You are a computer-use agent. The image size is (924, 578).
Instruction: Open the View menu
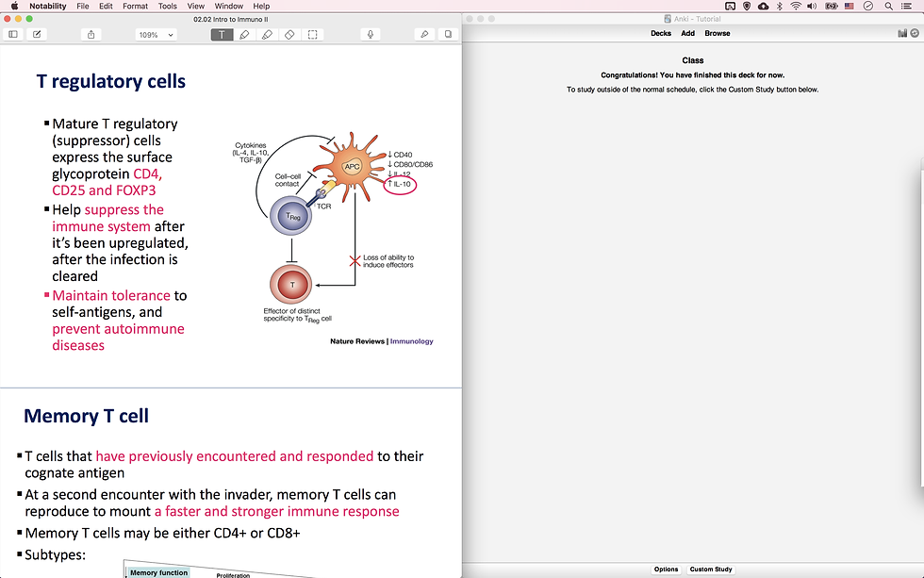click(x=196, y=6)
